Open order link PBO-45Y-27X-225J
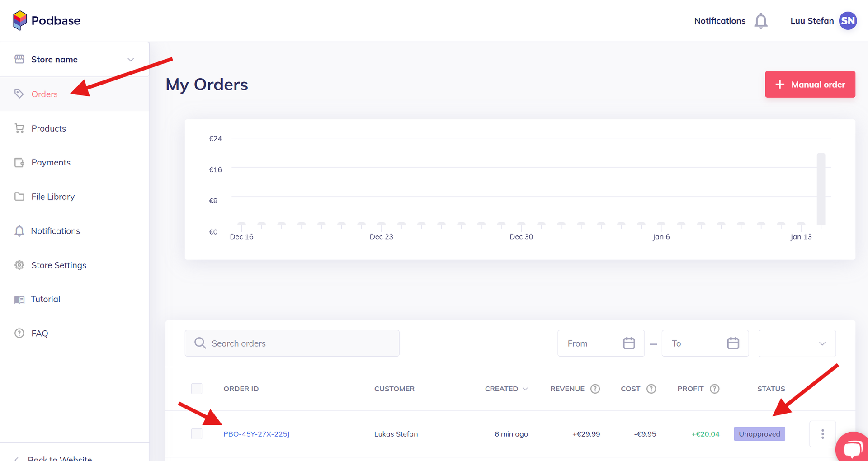The height and width of the screenshot is (461, 868). pyautogui.click(x=256, y=434)
